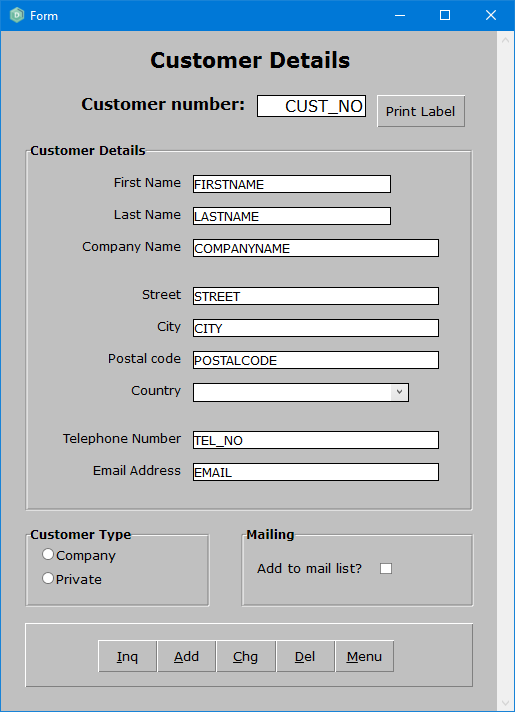The width and height of the screenshot is (515, 712).
Task: Open the Country dropdown arrow
Action: pos(399,392)
